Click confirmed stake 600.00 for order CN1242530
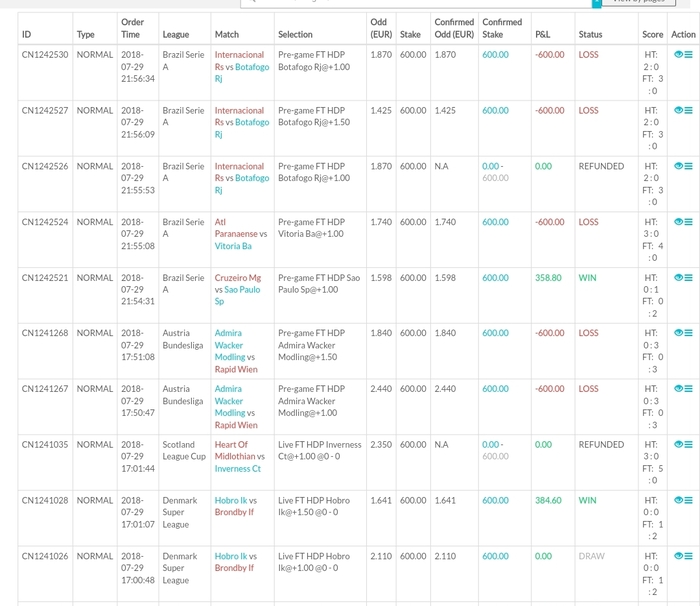Viewport: 700px width, 606px height. pyautogui.click(x=495, y=54)
